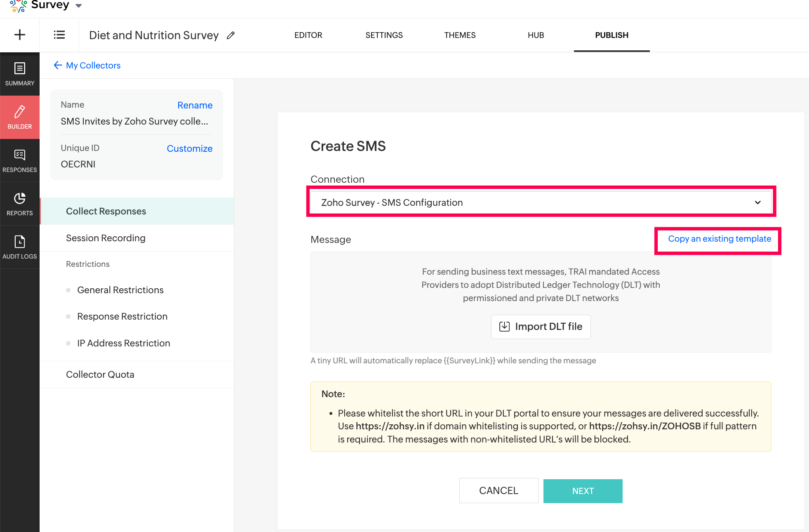The height and width of the screenshot is (532, 809).
Task: Switch to the SETTINGS tab
Action: tap(384, 35)
